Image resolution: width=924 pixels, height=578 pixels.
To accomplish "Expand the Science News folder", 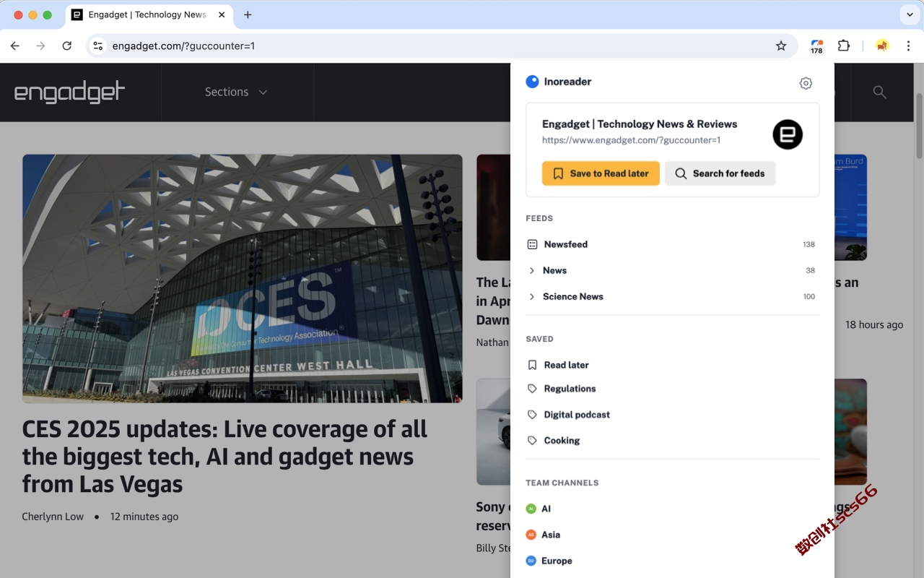I will click(532, 296).
